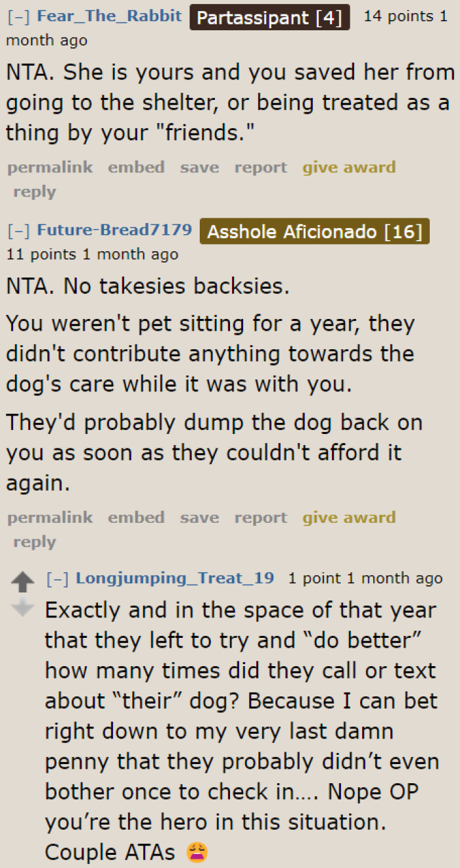
Task: Embed Fear_The_Rabbit's comment
Action: (x=136, y=167)
